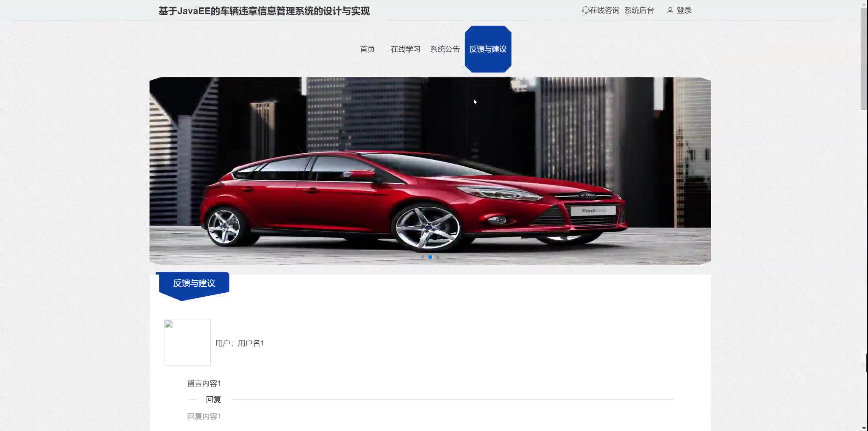Click the headset icon beside 在线咨询
This screenshot has height=431, width=868.
click(585, 10)
